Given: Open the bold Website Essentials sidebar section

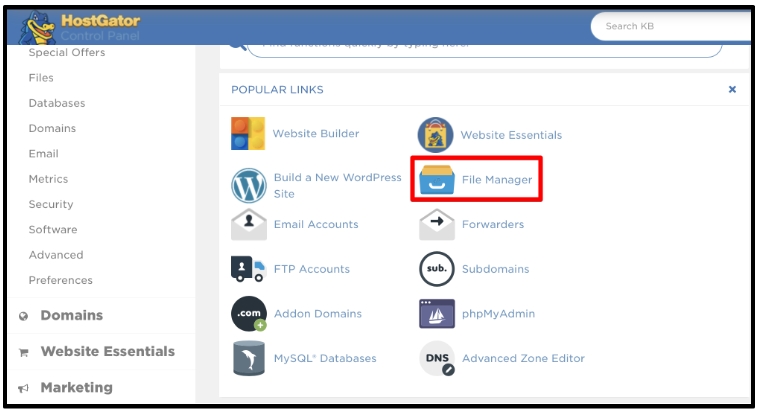Looking at the screenshot, I should [108, 351].
